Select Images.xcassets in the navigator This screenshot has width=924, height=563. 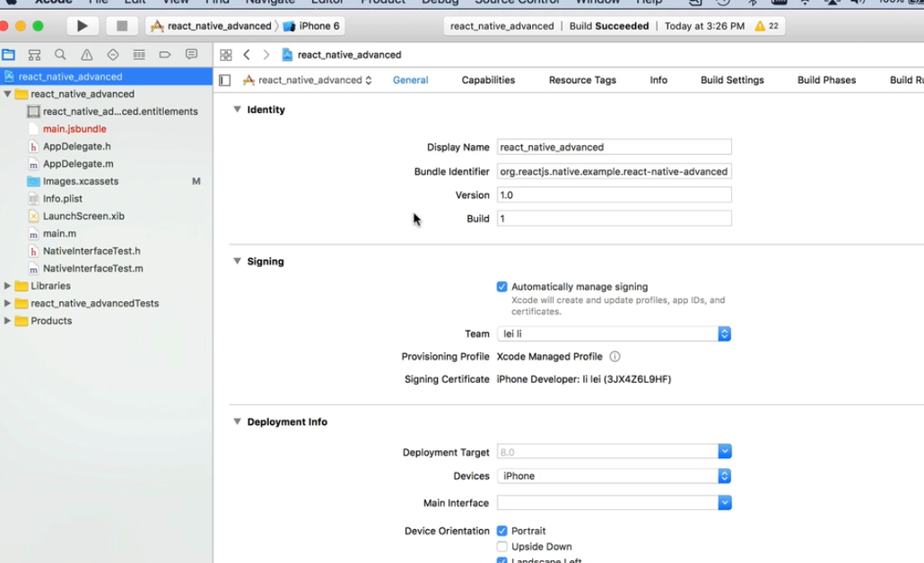click(80, 181)
